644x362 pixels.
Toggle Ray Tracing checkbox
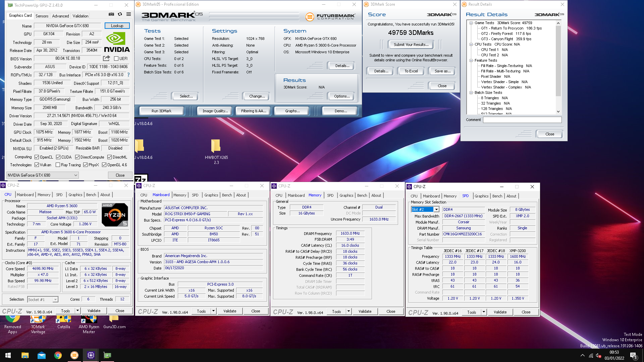[x=58, y=165]
